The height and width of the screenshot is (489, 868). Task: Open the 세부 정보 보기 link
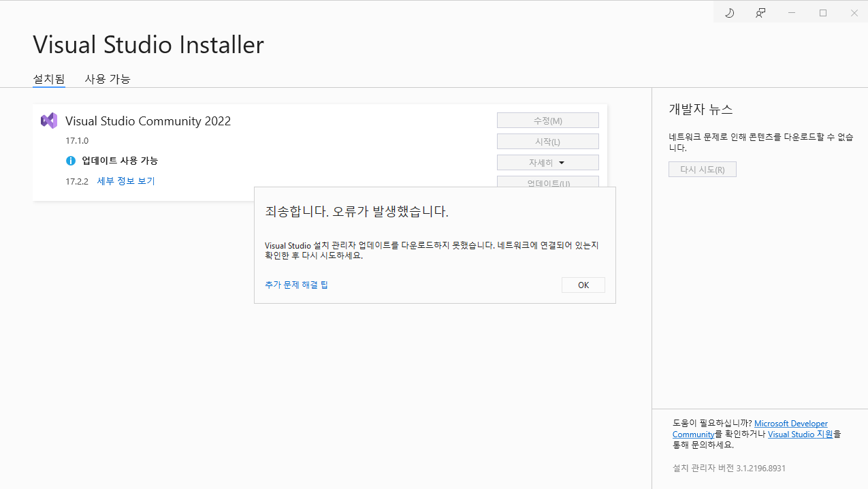pos(126,181)
